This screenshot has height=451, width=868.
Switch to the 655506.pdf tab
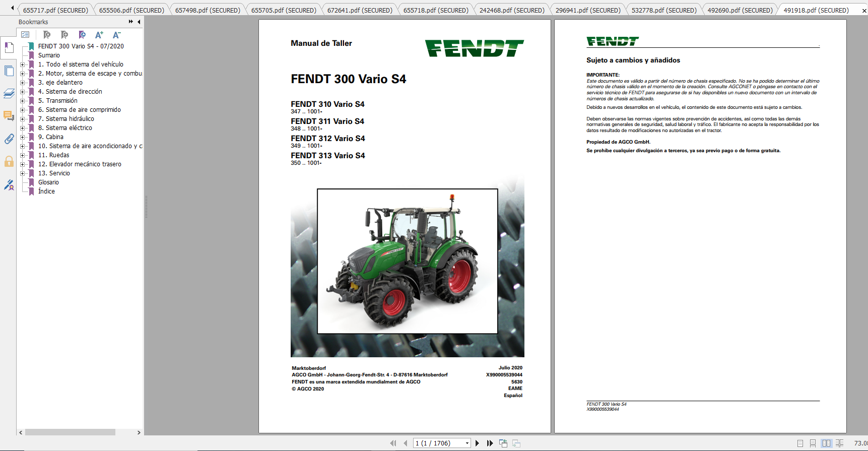pyautogui.click(x=131, y=10)
